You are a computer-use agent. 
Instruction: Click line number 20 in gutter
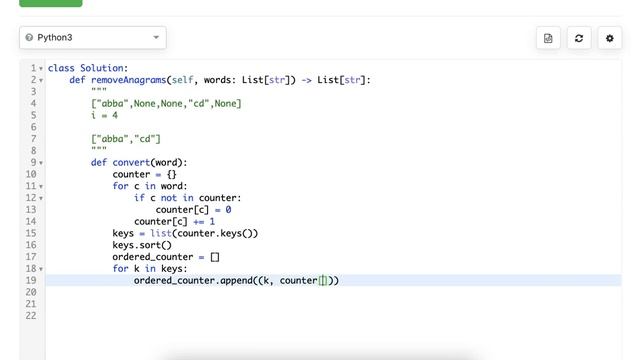[31, 292]
